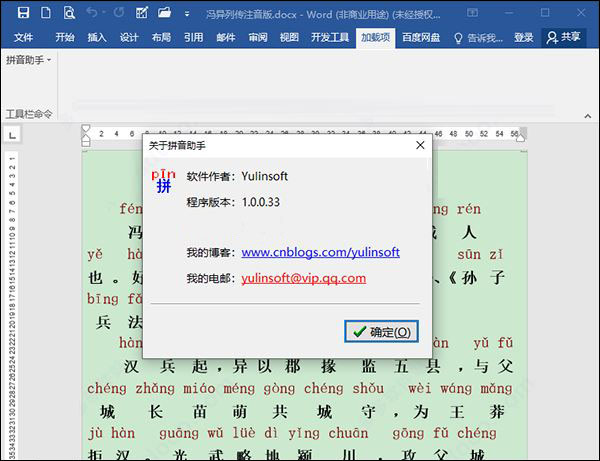Open the 布局 ribbon tab
This screenshot has width=600, height=461.
pos(161,37)
